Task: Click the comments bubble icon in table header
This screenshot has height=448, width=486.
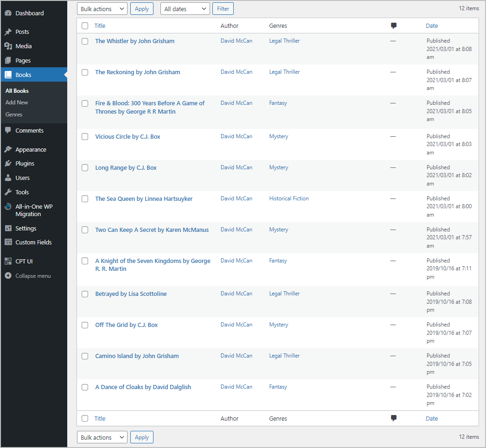Action: 394,26
